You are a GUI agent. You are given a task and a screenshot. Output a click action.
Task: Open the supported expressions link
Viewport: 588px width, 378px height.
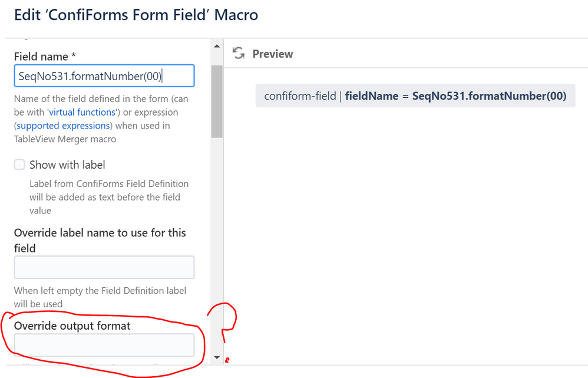[x=62, y=125]
